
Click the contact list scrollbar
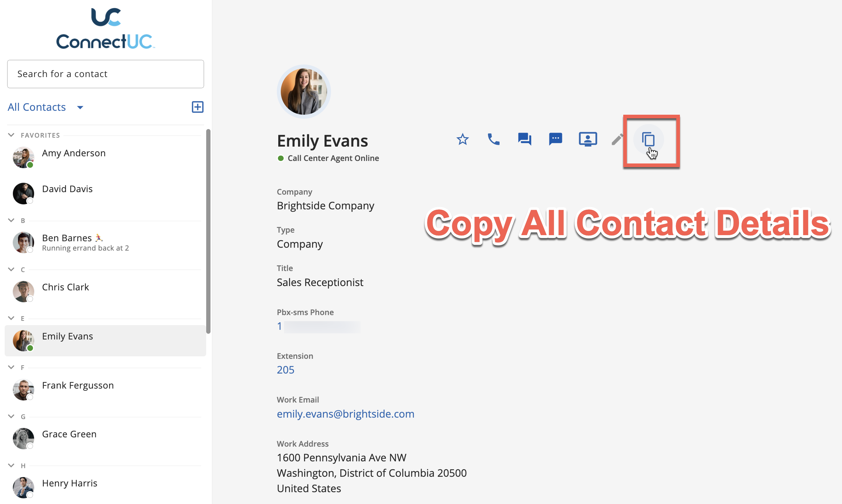pos(208,231)
